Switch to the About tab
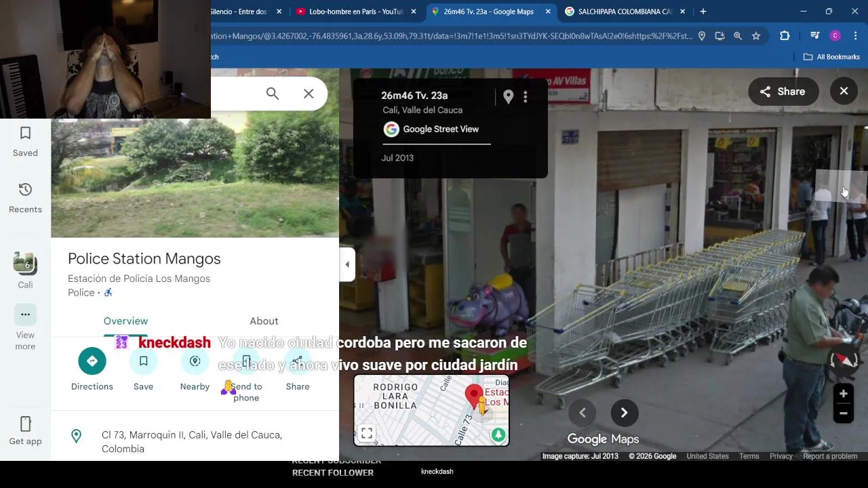Screen dimensions: 868x488 tap(264, 321)
